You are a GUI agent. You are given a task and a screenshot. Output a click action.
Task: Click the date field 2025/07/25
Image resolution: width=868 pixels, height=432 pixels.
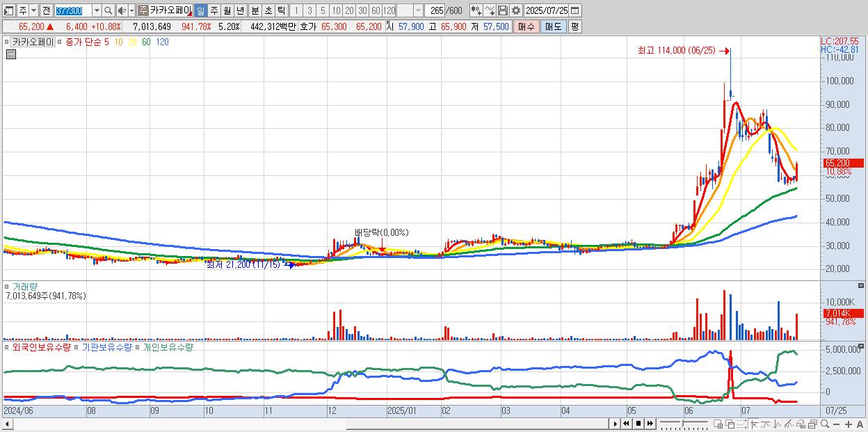tap(546, 10)
